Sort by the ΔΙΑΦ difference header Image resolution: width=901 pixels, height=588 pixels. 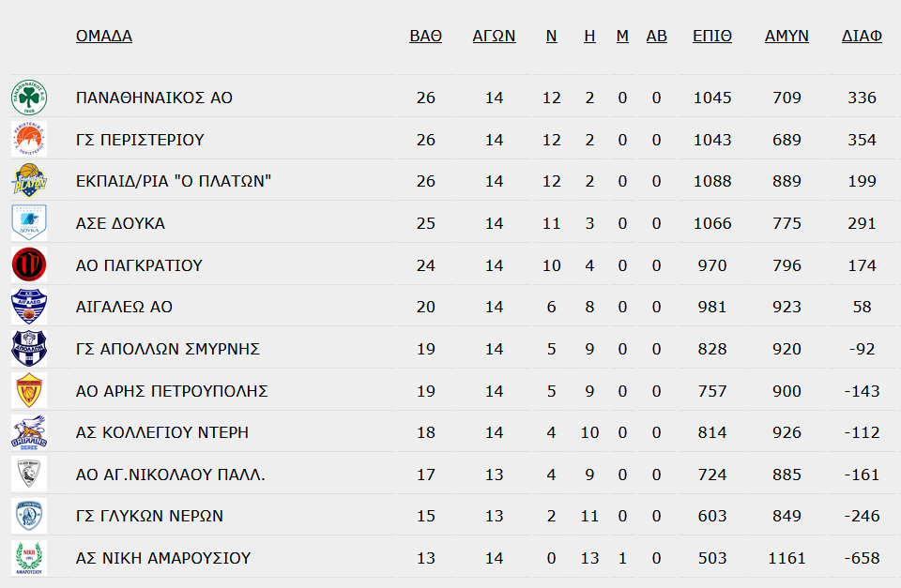coord(862,36)
